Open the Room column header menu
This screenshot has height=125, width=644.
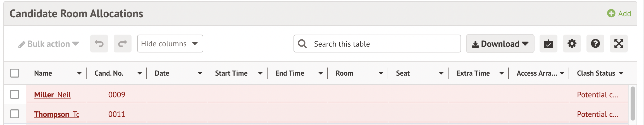coord(381,73)
